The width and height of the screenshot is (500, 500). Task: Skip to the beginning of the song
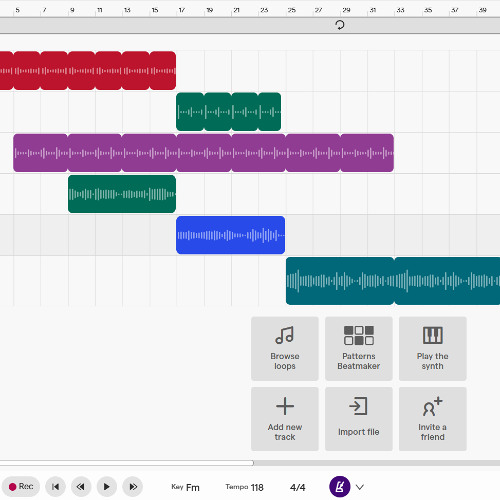pyautogui.click(x=55, y=487)
